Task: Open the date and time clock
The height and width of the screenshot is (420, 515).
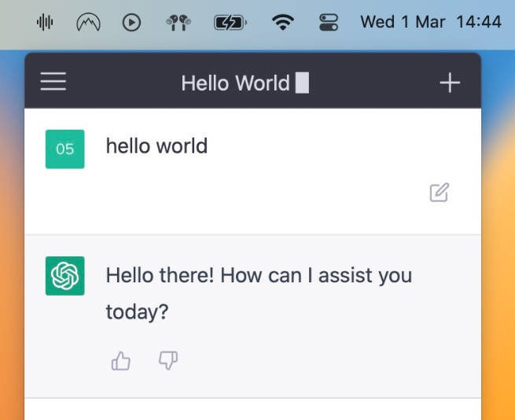Action: tap(430, 22)
